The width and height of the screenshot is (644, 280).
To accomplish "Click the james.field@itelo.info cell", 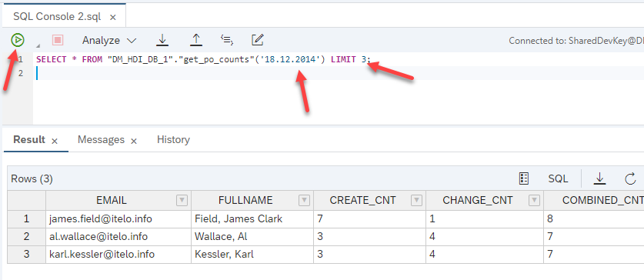I will (x=118, y=218).
